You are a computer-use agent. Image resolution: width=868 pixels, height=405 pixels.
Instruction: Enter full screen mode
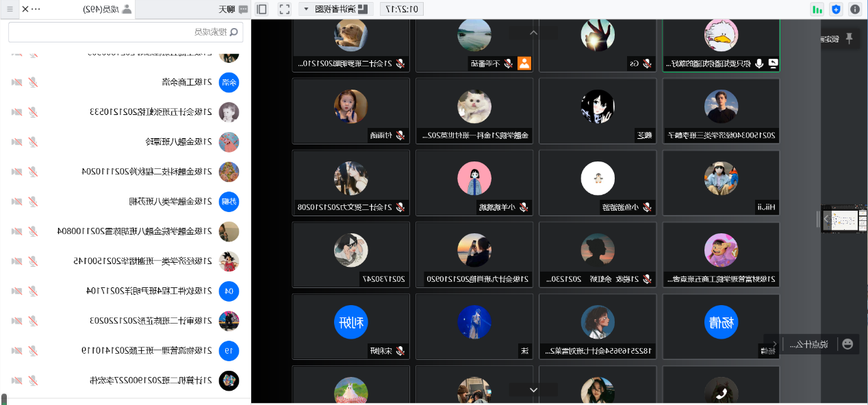point(284,9)
